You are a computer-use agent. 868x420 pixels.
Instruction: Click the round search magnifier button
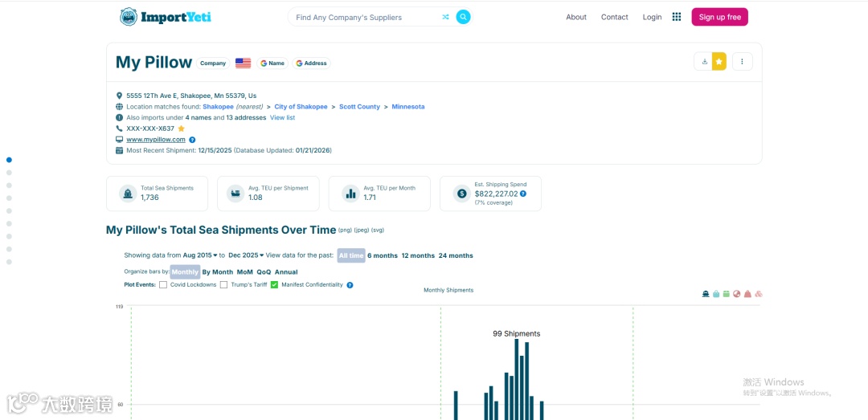[464, 17]
